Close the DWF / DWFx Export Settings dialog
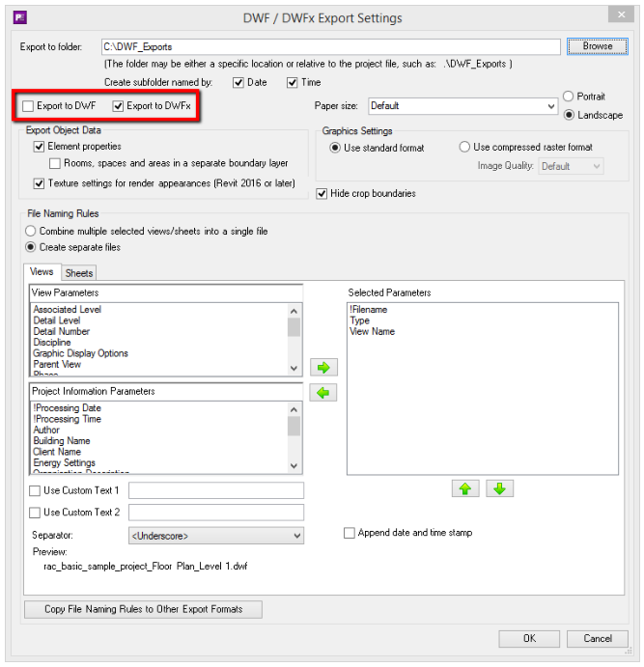This screenshot has width=644, height=667. point(621,14)
